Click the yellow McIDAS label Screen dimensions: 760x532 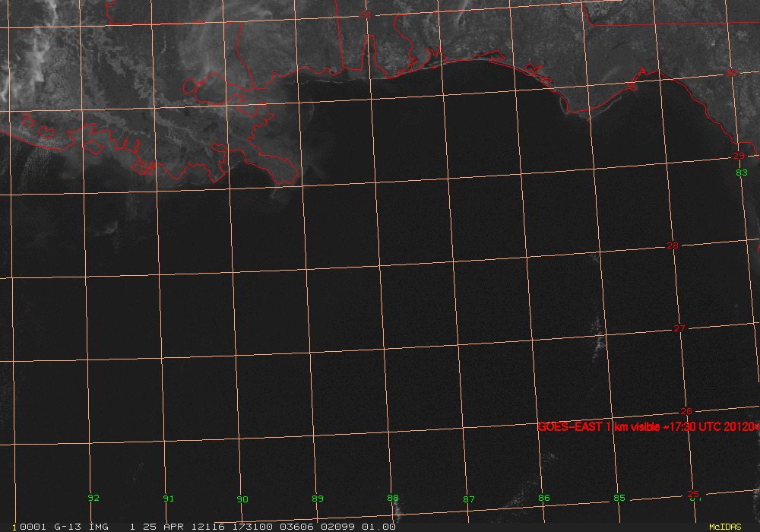pyautogui.click(x=725, y=527)
